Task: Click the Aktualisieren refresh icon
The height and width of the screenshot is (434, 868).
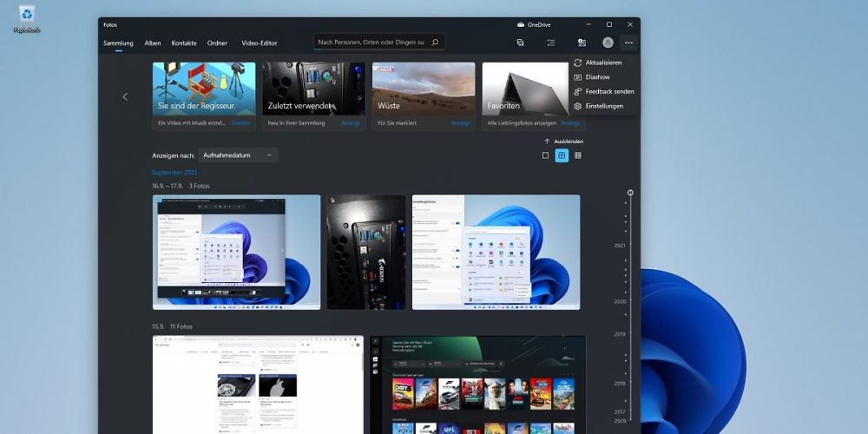Action: point(578,62)
